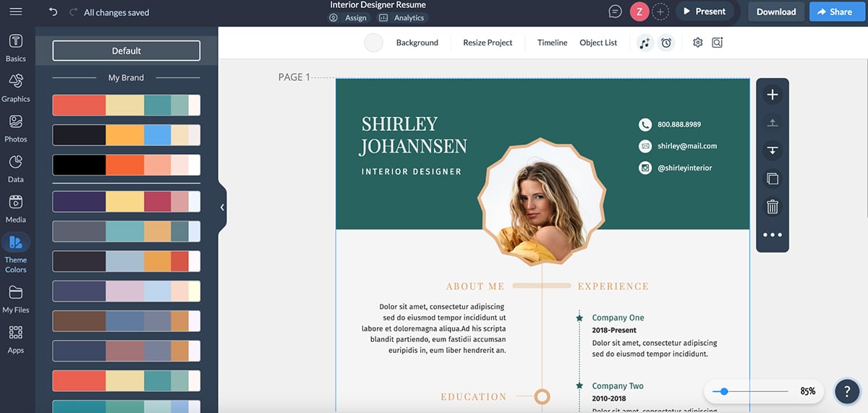Open the comments speech bubble icon
Viewport: 868px width, 413px height.
click(x=615, y=12)
